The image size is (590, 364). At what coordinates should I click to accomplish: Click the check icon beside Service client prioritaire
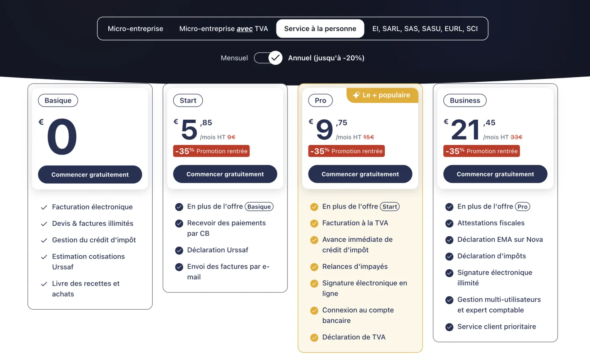coord(449,327)
